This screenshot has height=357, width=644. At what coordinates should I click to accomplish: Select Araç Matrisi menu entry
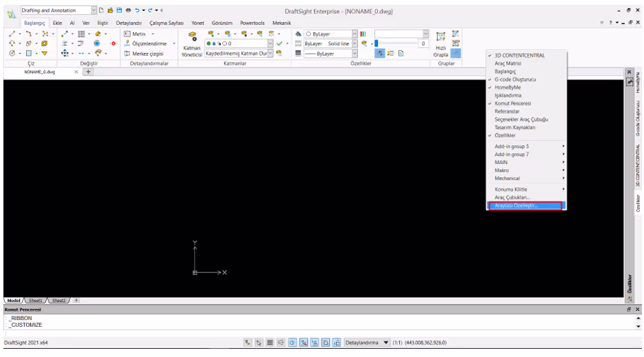(x=526, y=63)
